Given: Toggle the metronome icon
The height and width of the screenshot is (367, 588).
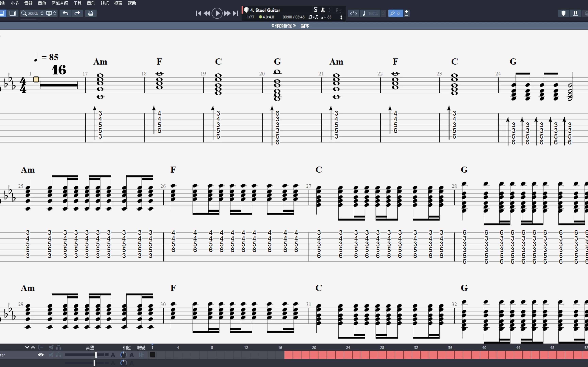Looking at the screenshot, I should (323, 10).
